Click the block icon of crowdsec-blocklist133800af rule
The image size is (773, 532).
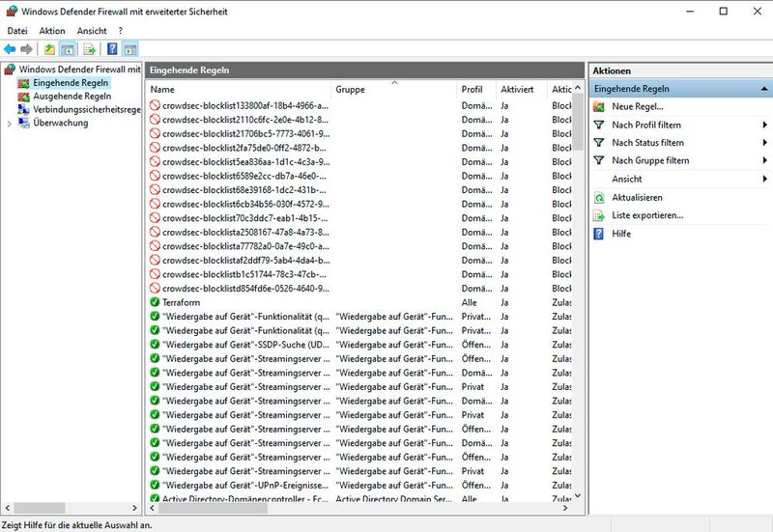pyautogui.click(x=155, y=105)
